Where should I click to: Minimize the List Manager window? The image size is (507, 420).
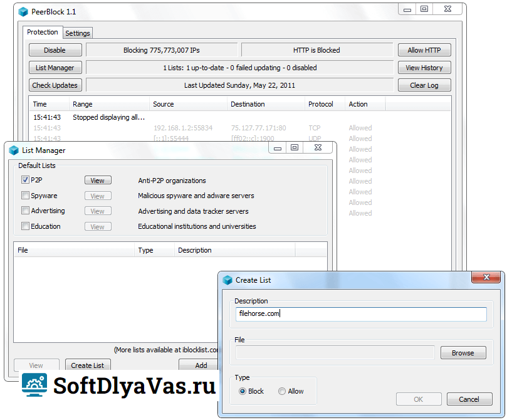coord(278,148)
